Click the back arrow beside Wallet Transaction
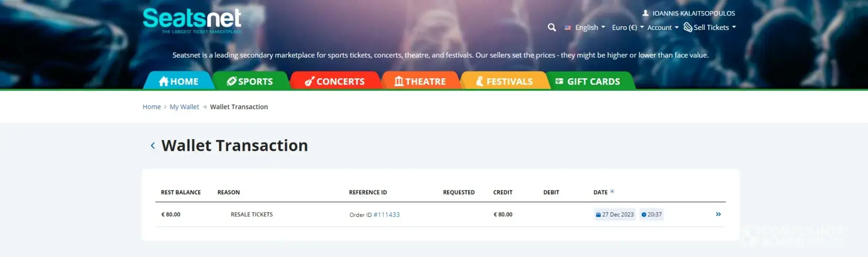Viewport: 868px width, 257px height. pos(153,145)
